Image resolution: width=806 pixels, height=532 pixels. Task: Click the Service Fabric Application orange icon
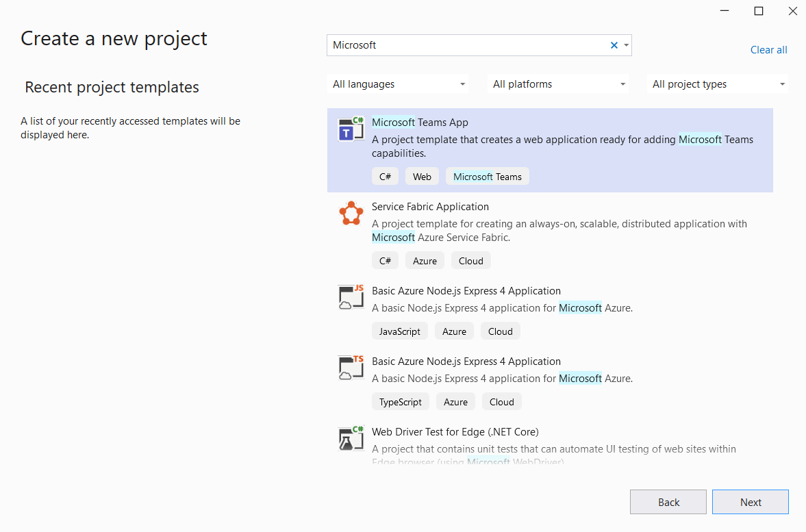[x=351, y=214]
